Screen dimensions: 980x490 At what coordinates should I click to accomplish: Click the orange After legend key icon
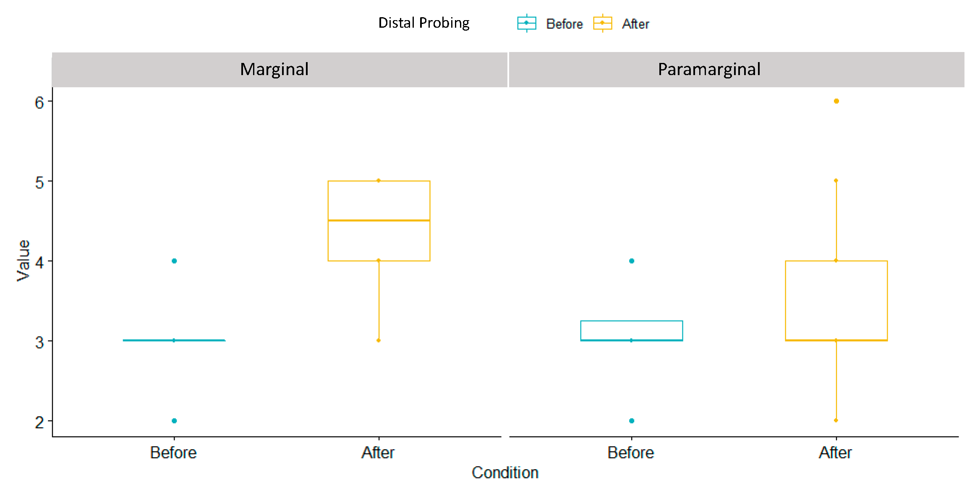[602, 23]
